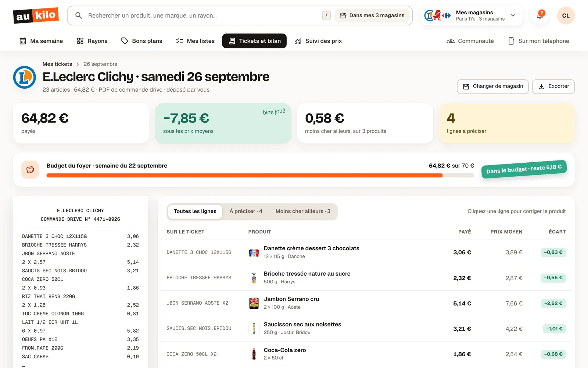Select Tickets et bilan tab
This screenshot has width=588, height=368.
click(x=254, y=41)
